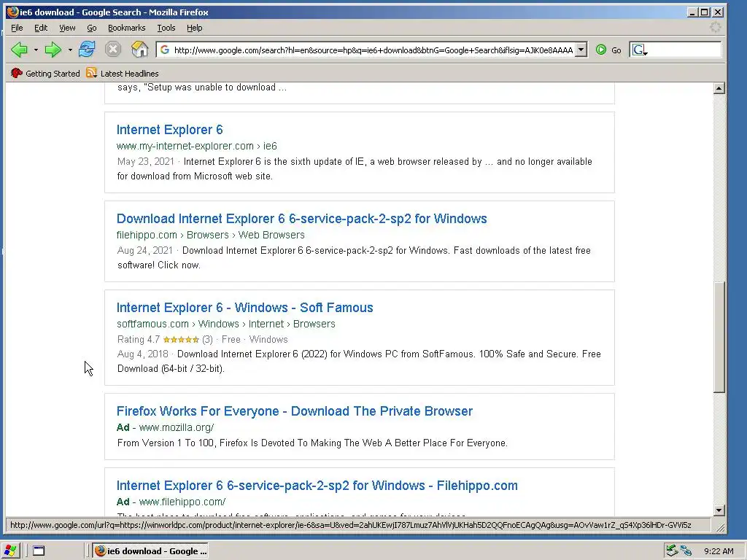This screenshot has width=747, height=560.
Task: Open Firefox Works For Everyone ad link
Action: (295, 411)
